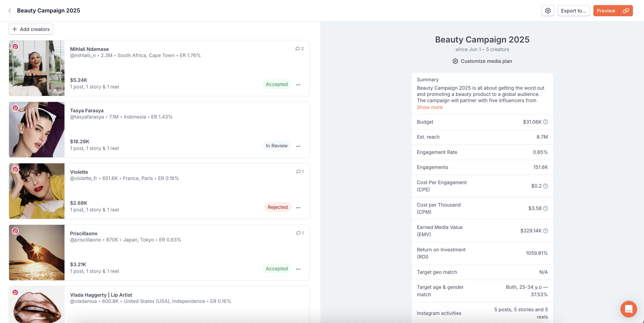This screenshot has width=644, height=323.
Task: Open campaign settings gear icon
Action: [x=548, y=11]
